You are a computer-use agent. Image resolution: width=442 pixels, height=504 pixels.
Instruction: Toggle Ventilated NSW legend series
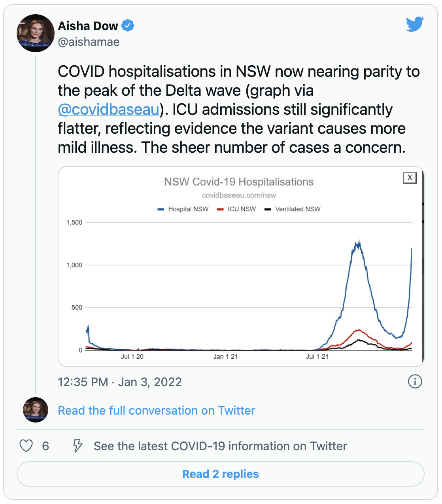click(293, 209)
